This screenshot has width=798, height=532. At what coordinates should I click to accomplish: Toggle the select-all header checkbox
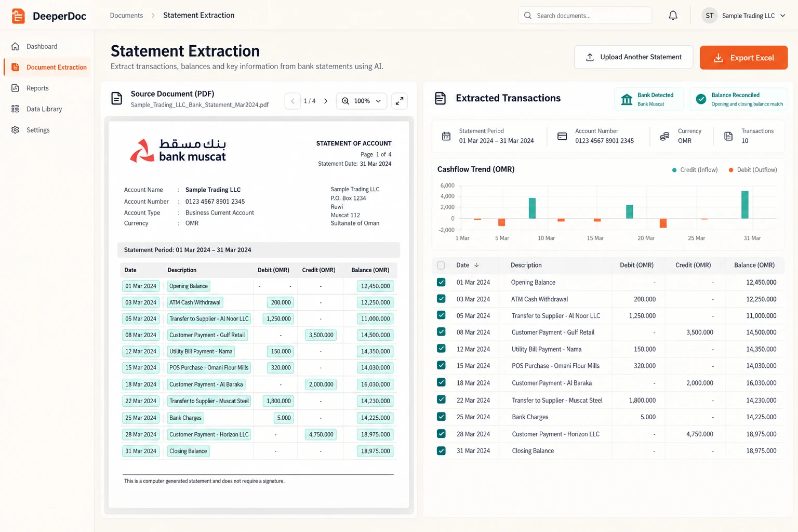pos(441,265)
